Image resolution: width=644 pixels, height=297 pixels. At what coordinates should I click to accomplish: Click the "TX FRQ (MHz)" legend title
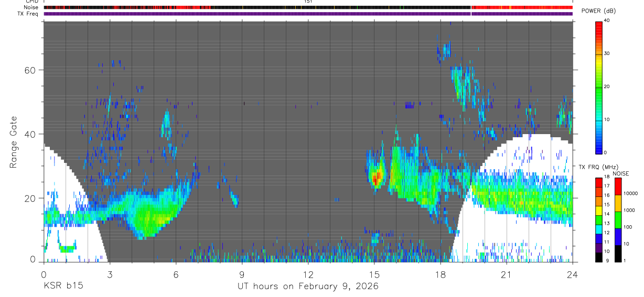click(x=598, y=167)
